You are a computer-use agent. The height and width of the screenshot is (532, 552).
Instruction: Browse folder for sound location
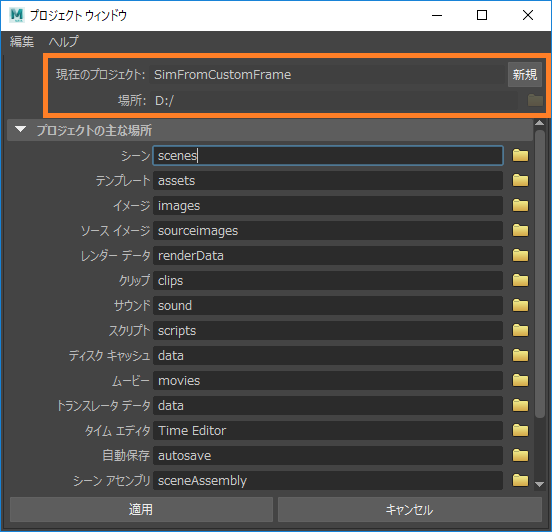520,305
